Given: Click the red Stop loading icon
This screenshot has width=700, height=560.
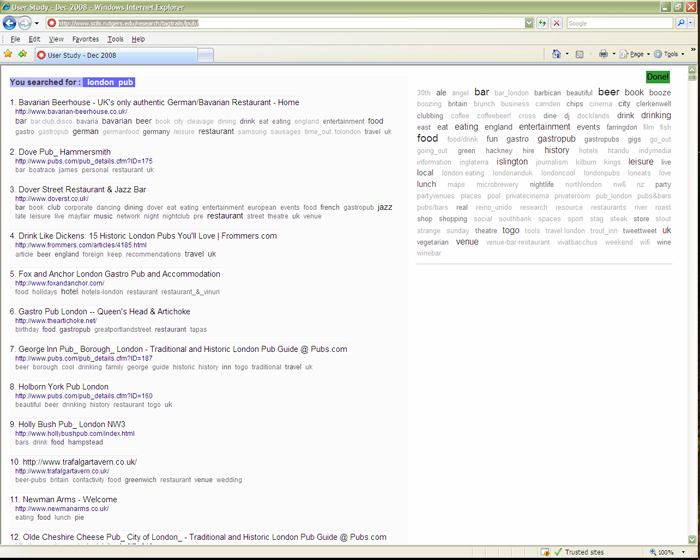Looking at the screenshot, I should coord(557,23).
